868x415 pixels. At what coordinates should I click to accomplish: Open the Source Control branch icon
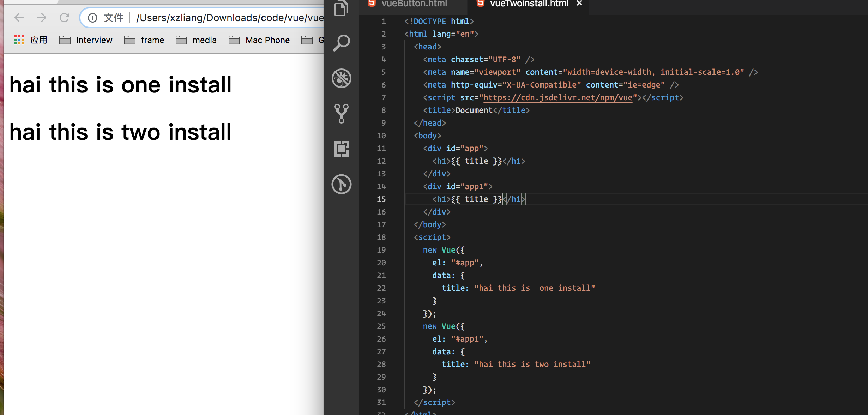pyautogui.click(x=341, y=113)
